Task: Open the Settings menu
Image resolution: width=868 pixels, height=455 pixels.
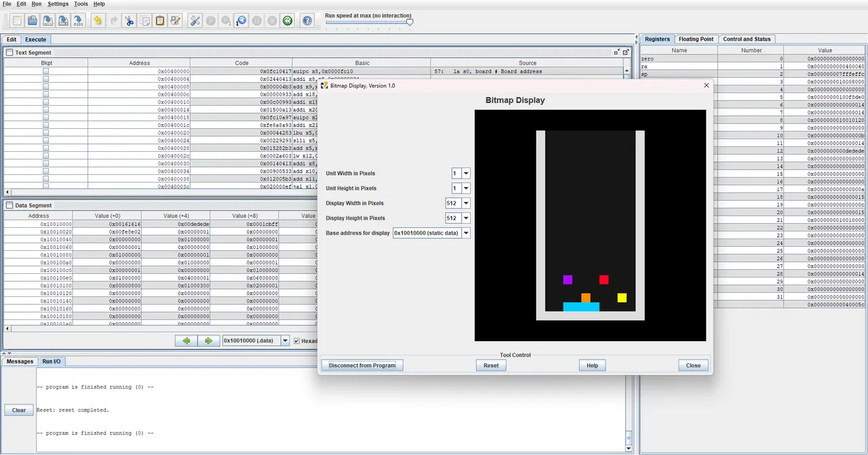Action: tap(58, 4)
